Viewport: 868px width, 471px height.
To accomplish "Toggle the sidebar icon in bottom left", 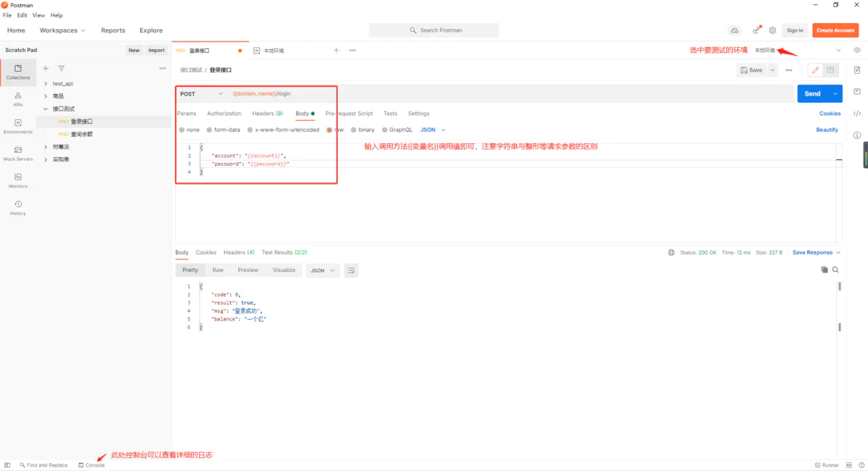I will pyautogui.click(x=7, y=465).
